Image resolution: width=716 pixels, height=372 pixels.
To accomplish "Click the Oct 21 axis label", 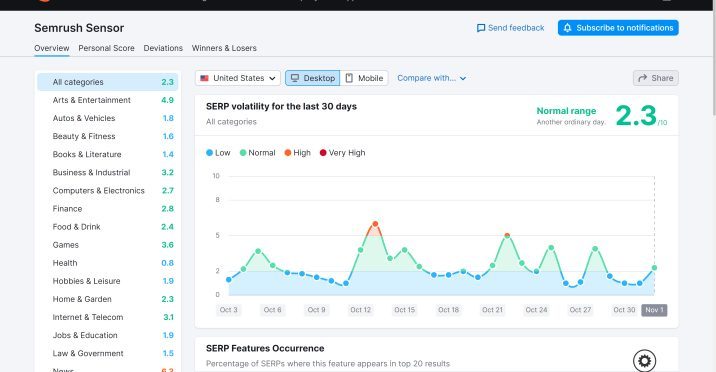I will [x=492, y=310].
